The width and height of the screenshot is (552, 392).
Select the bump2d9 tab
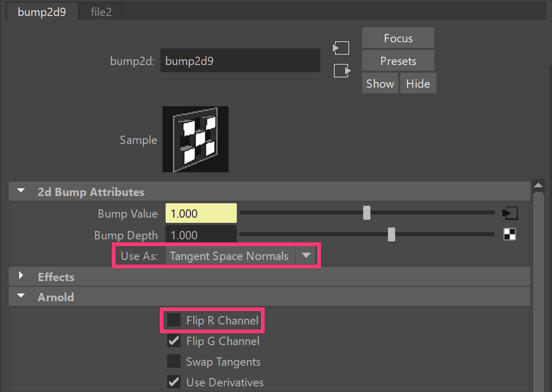coord(41,12)
